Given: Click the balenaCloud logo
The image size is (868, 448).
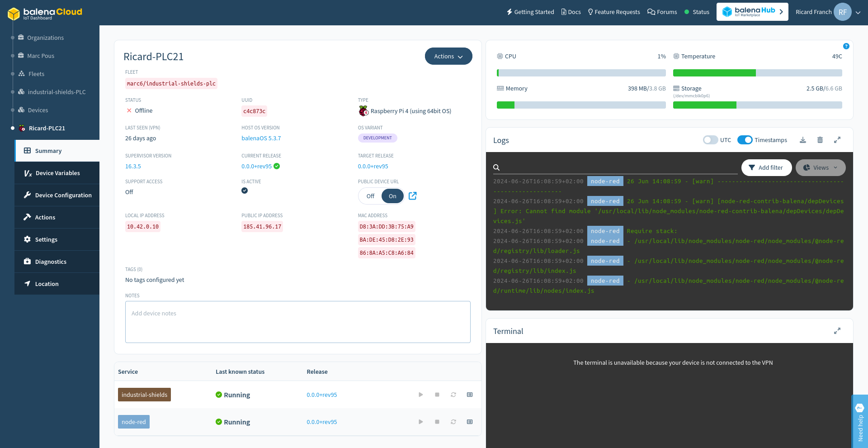Looking at the screenshot, I should click(x=45, y=13).
